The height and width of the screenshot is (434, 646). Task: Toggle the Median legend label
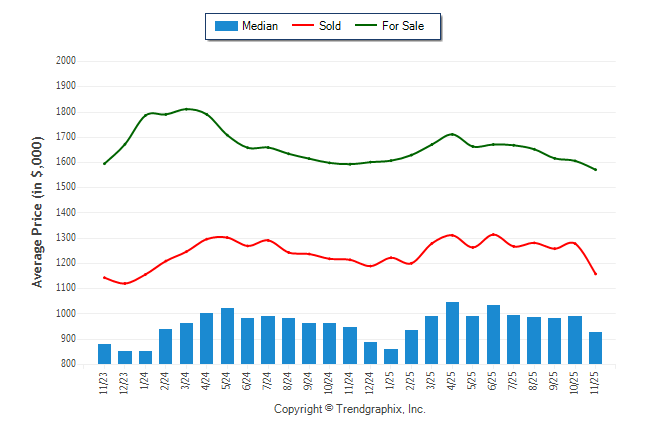(x=260, y=26)
